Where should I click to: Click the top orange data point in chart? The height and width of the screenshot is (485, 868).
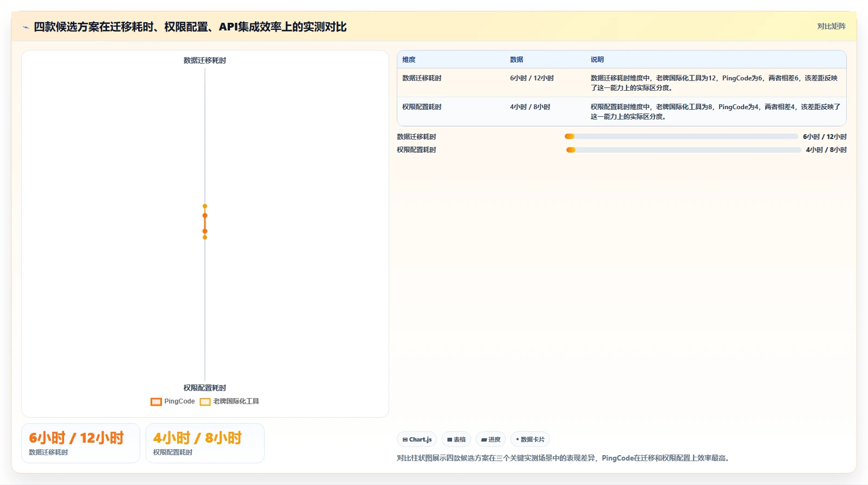[205, 206]
